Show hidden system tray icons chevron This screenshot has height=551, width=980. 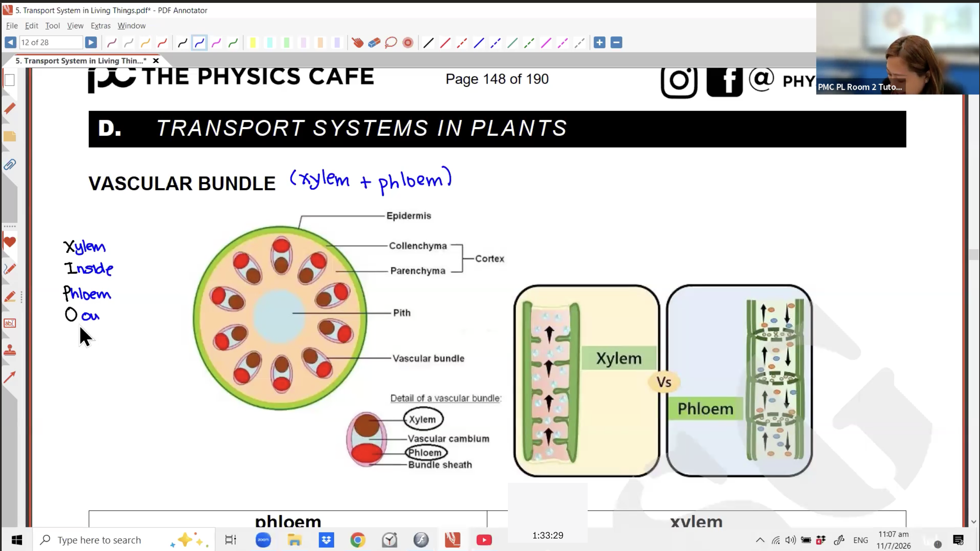760,540
